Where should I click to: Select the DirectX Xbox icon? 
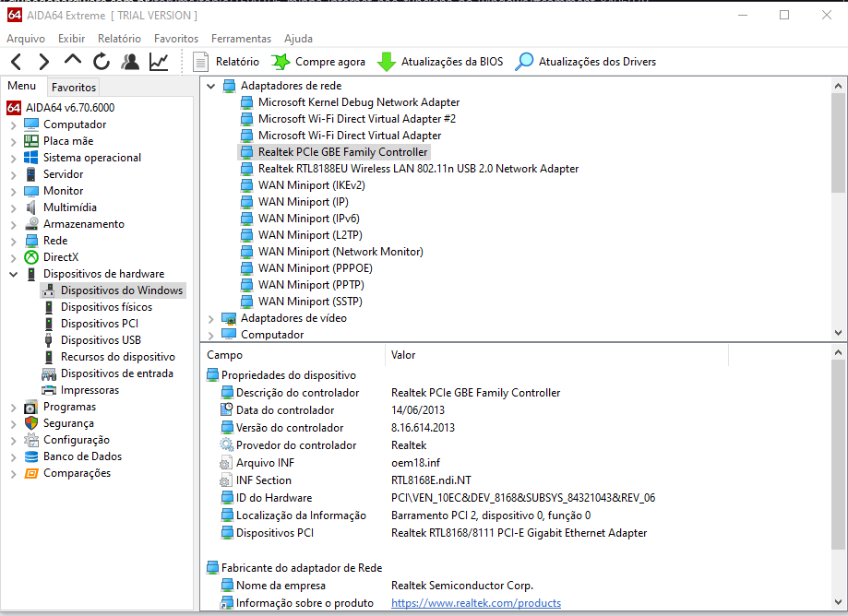click(x=31, y=257)
